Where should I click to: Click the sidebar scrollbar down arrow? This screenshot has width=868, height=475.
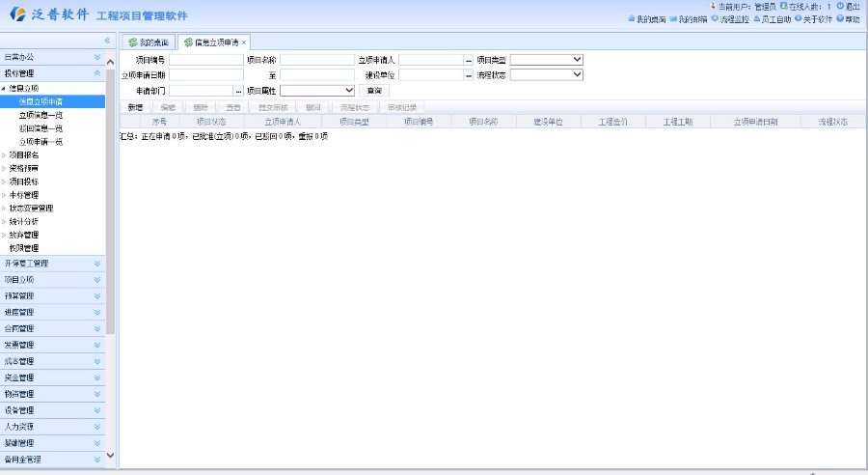coord(110,455)
